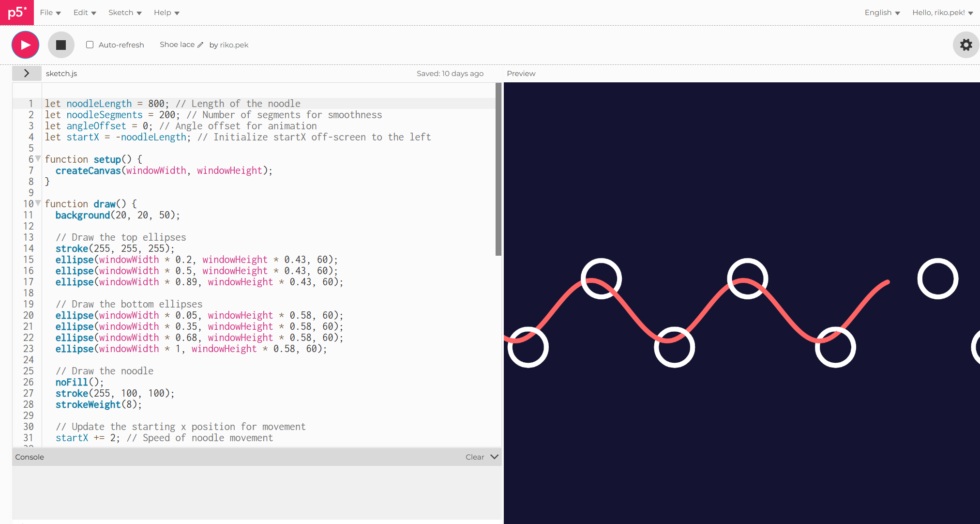The height and width of the screenshot is (524, 980).
Task: Click the Preview label
Action: (x=521, y=73)
